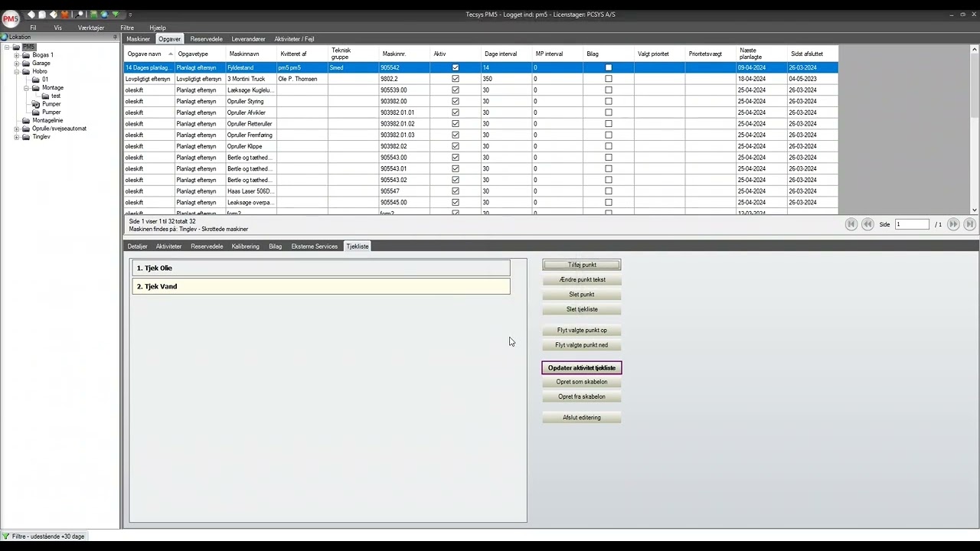Go to previous page of task list

(867, 224)
